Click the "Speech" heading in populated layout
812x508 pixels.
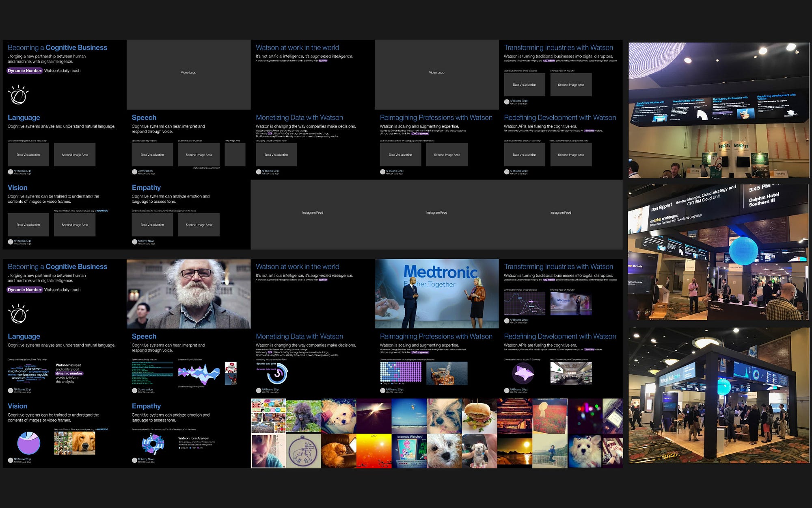pos(144,336)
